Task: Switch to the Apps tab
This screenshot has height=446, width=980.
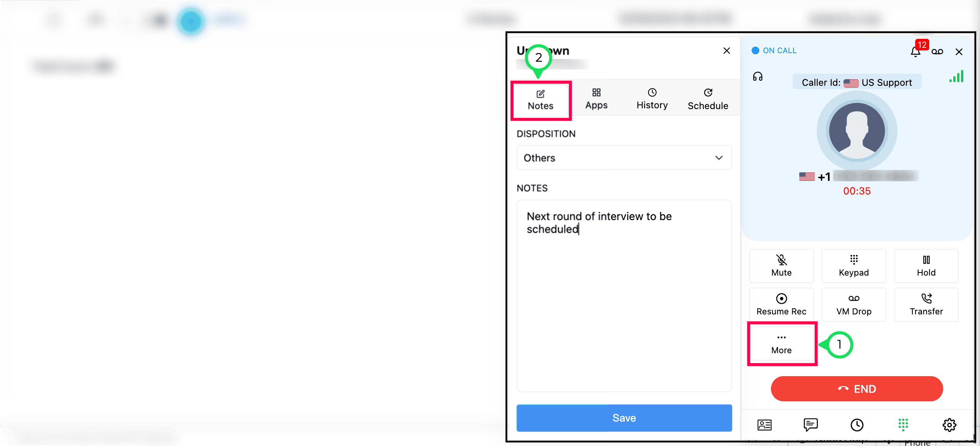Action: (x=596, y=99)
